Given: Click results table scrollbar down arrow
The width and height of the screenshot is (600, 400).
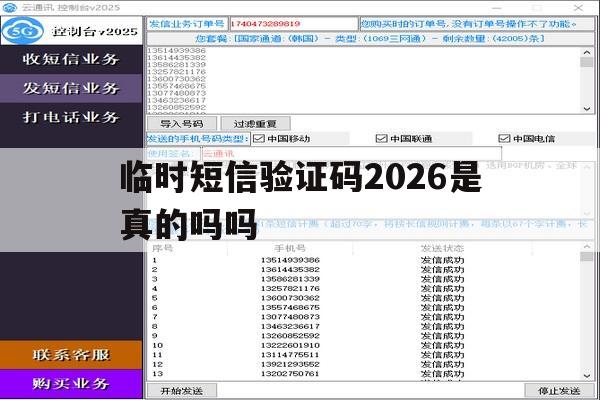Looking at the screenshot, I should 587,376.
